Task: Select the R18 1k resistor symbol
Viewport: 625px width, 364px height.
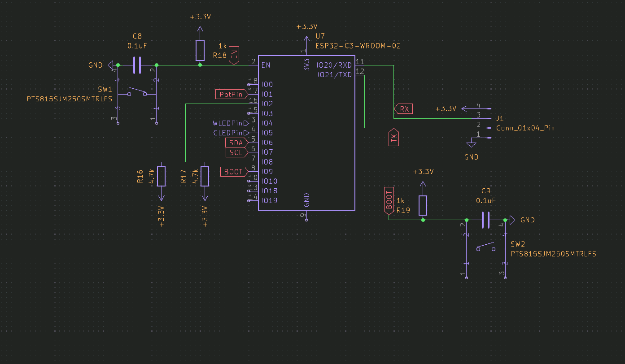Action: coord(200,51)
